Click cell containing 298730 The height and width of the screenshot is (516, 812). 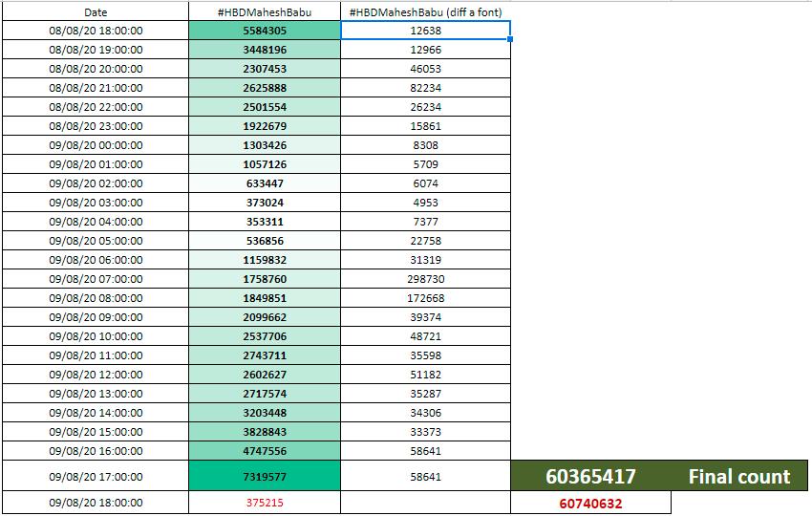[x=425, y=279]
